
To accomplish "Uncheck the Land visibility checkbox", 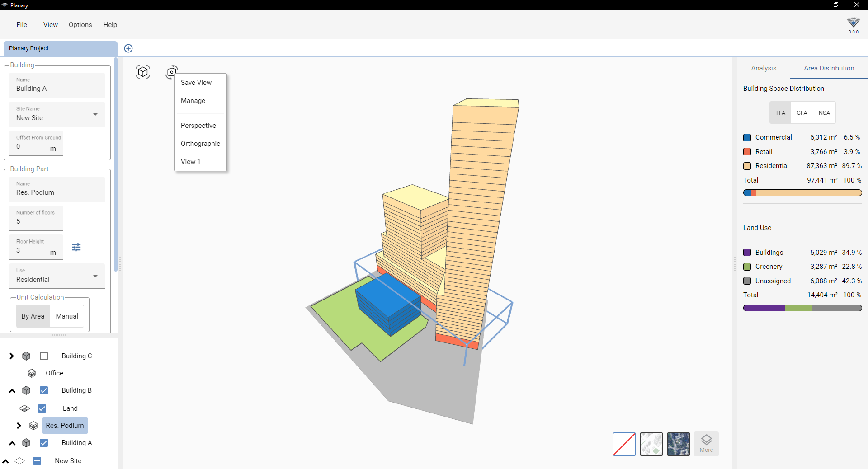I will pyautogui.click(x=42, y=408).
